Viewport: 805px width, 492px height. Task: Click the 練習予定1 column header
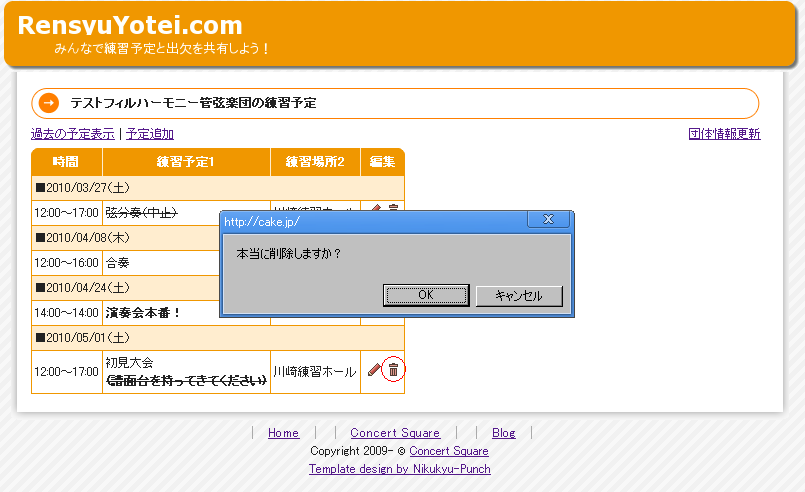pos(186,162)
